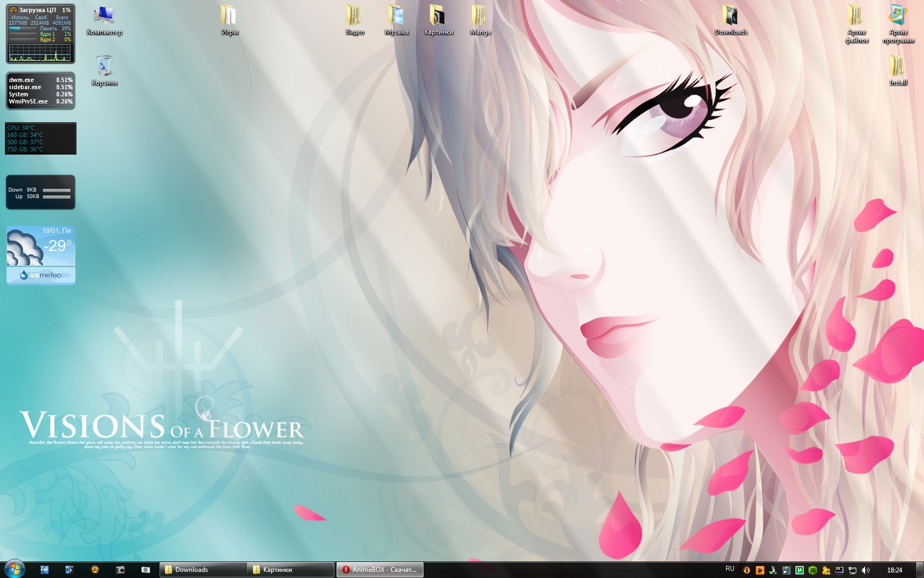The image size is (924, 578).
Task: Open the Музыка folder icon
Action: (397, 20)
